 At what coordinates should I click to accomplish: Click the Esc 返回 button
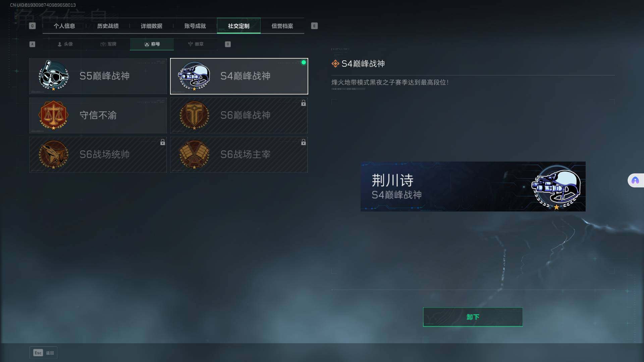click(x=43, y=353)
